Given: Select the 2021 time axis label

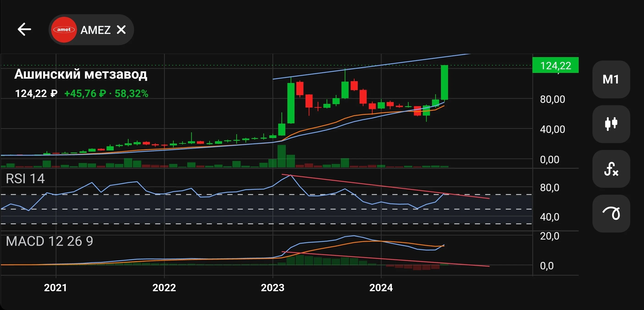Looking at the screenshot, I should click(x=55, y=288).
